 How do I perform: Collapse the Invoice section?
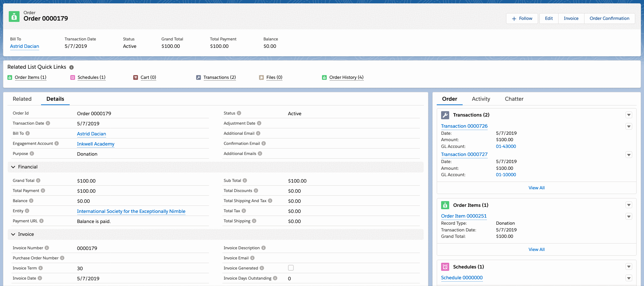pyautogui.click(x=13, y=234)
